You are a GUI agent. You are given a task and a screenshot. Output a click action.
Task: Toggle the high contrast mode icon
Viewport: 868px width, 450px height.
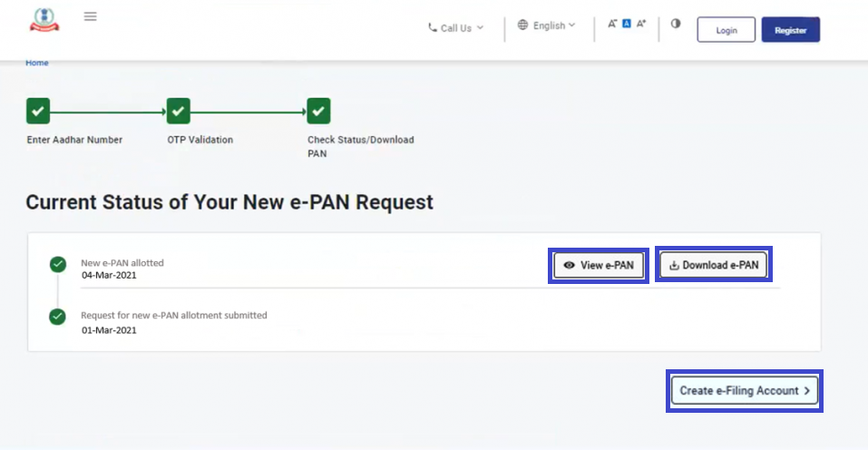(x=676, y=24)
